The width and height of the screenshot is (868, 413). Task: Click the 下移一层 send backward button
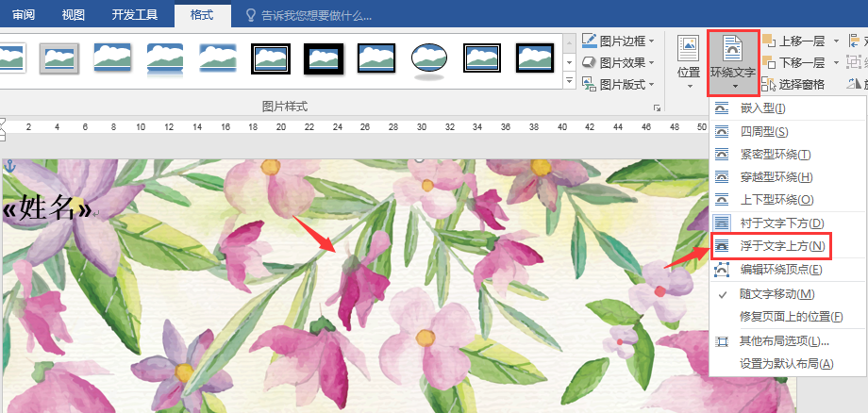pyautogui.click(x=794, y=62)
